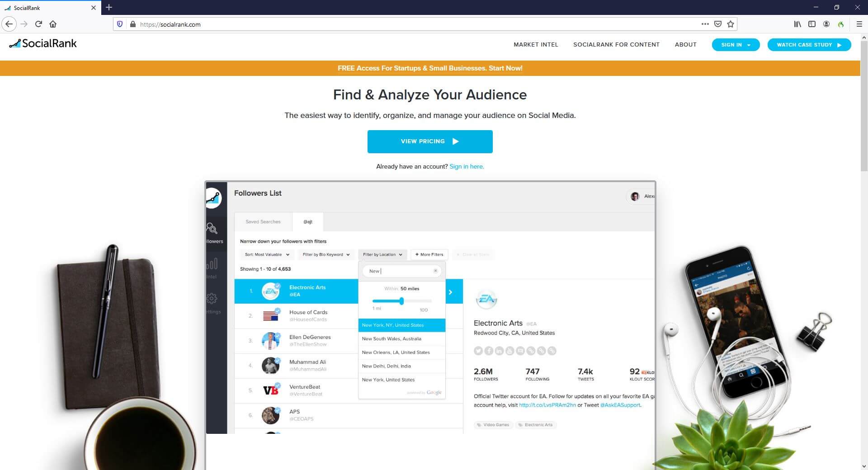The height and width of the screenshot is (470, 868).
Task: Open the Firefox account menu
Action: coord(826,24)
